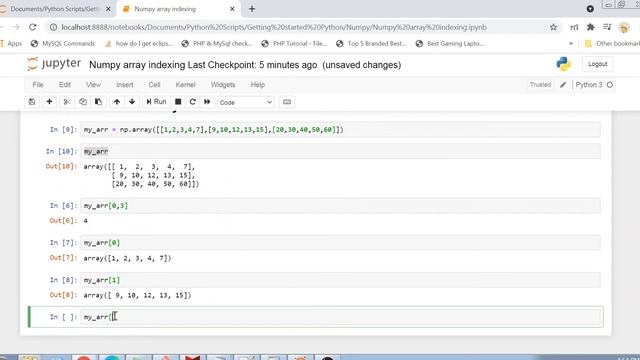Screen dimensions: 640x360
Task: Switch to Documents/Python Scripts tab
Action: [x=54, y=9]
